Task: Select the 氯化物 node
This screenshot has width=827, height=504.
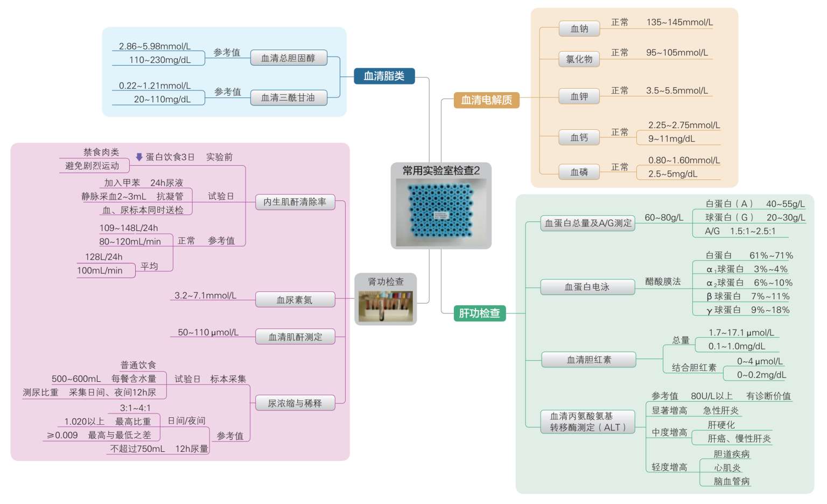Action: point(579,59)
